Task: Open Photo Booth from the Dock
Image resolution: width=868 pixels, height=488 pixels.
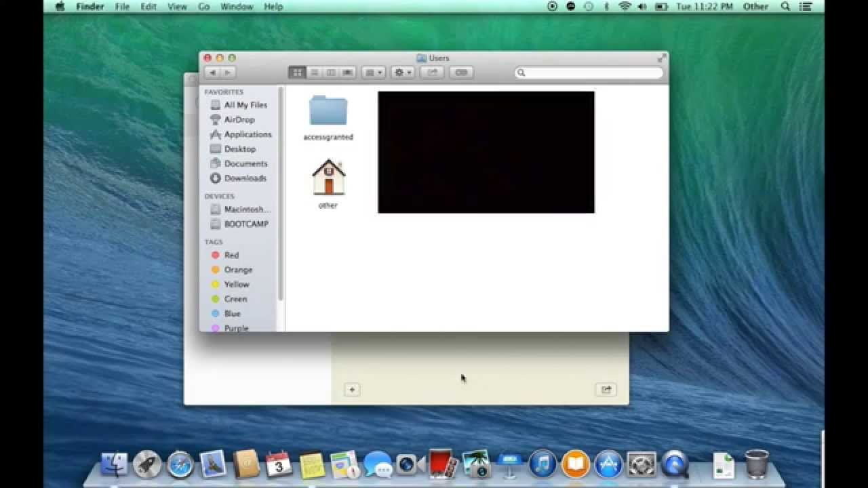Action: point(443,464)
